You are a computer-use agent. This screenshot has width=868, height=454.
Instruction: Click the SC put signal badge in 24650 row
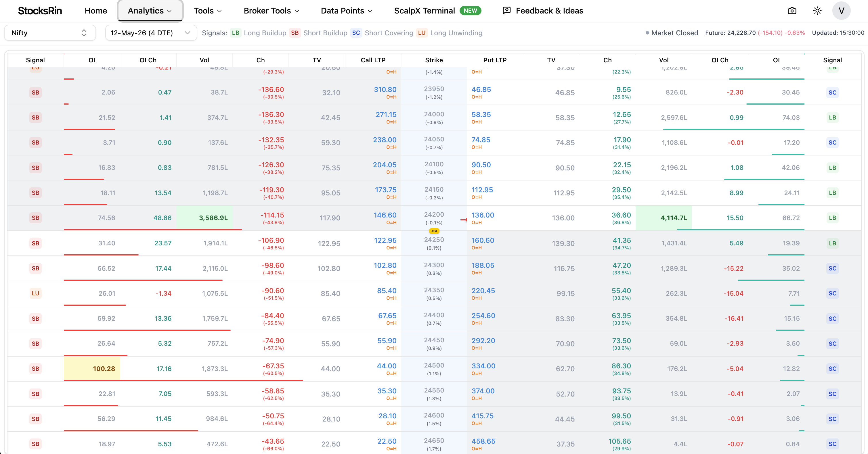pyautogui.click(x=832, y=444)
